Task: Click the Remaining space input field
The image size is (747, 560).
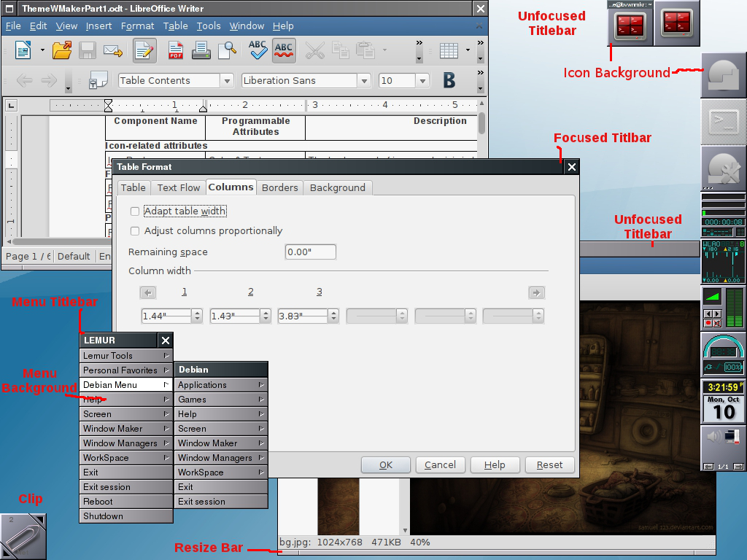Action: pyautogui.click(x=310, y=252)
